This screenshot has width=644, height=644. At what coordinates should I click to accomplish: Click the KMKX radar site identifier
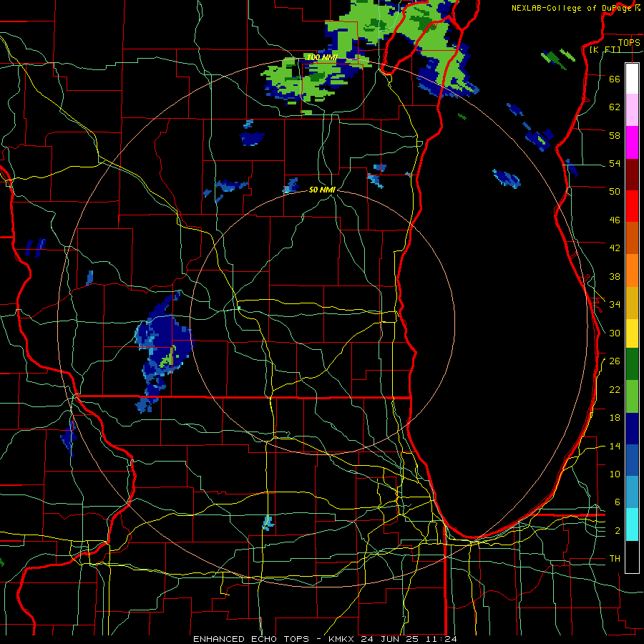[342, 639]
